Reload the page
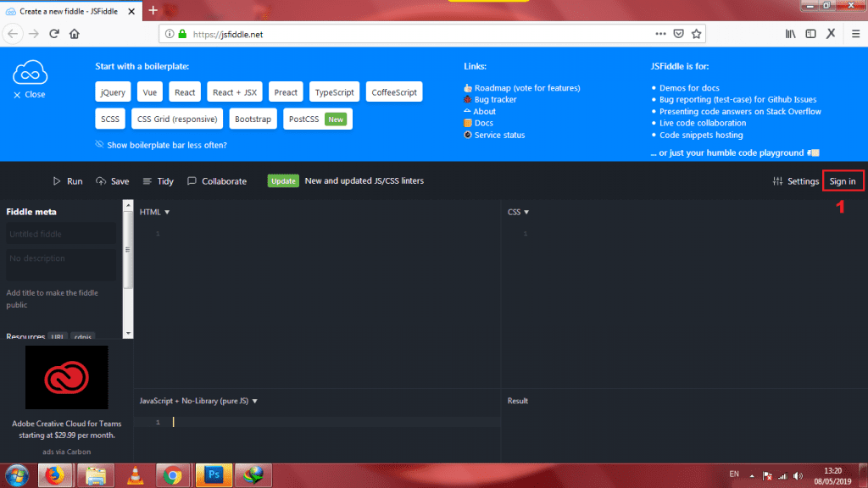This screenshot has height=488, width=868. coord(54,34)
